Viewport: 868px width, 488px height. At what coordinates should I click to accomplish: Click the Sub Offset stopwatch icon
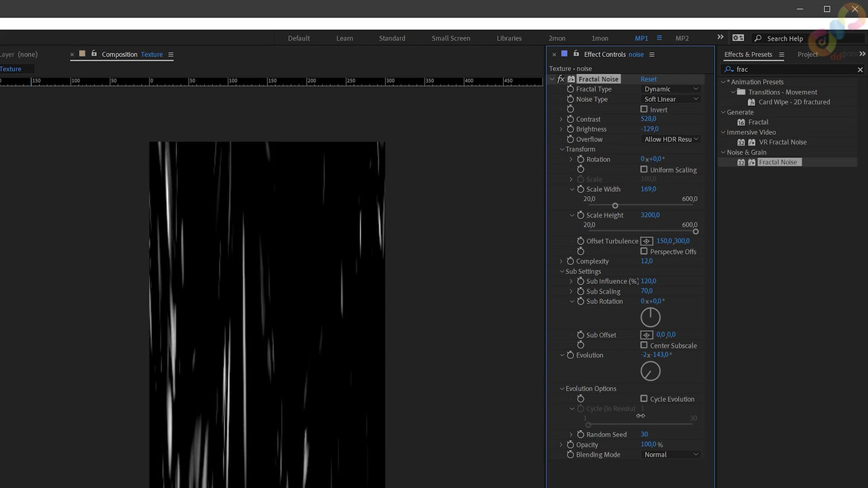click(580, 335)
